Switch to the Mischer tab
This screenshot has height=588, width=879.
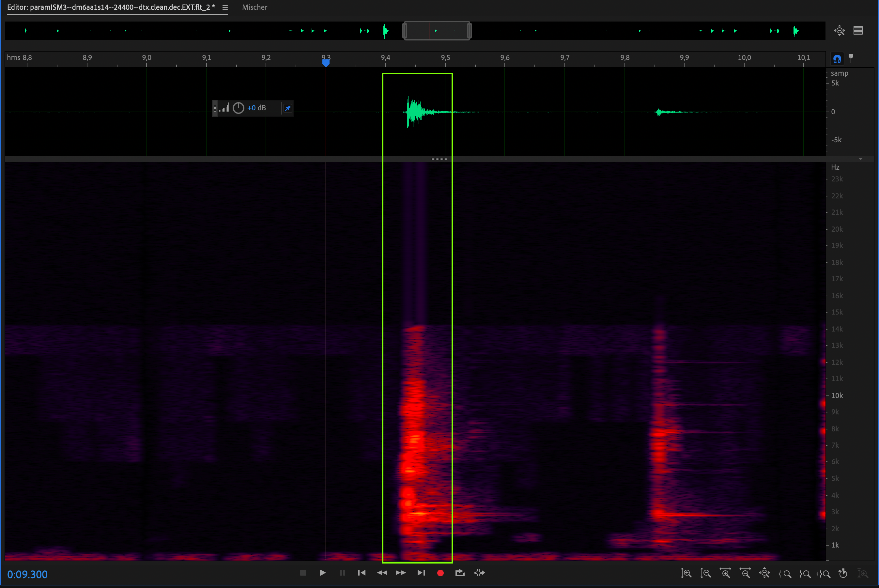pyautogui.click(x=254, y=8)
